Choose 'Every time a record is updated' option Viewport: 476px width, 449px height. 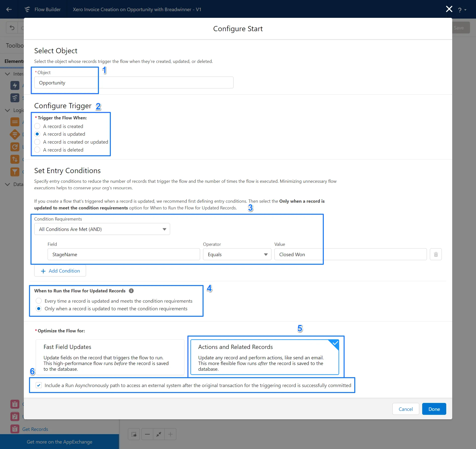click(x=39, y=301)
